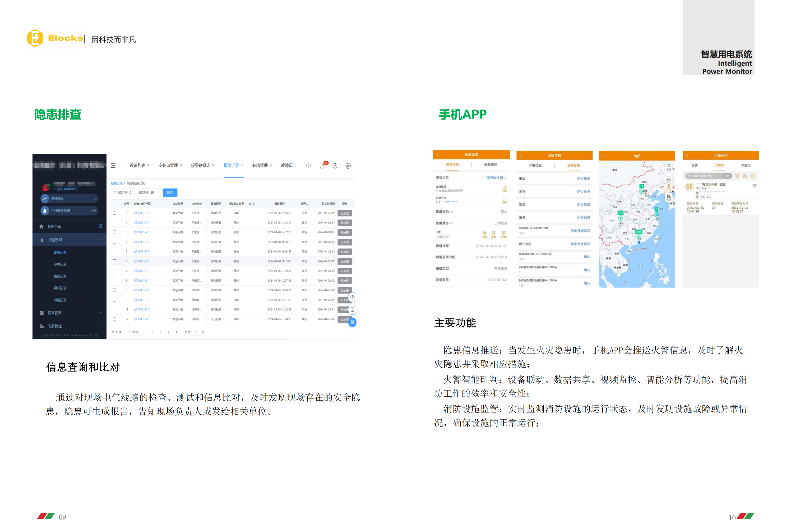The width and height of the screenshot is (791, 532).
Task: Check the select-all header checkbox
Action: tap(115, 204)
